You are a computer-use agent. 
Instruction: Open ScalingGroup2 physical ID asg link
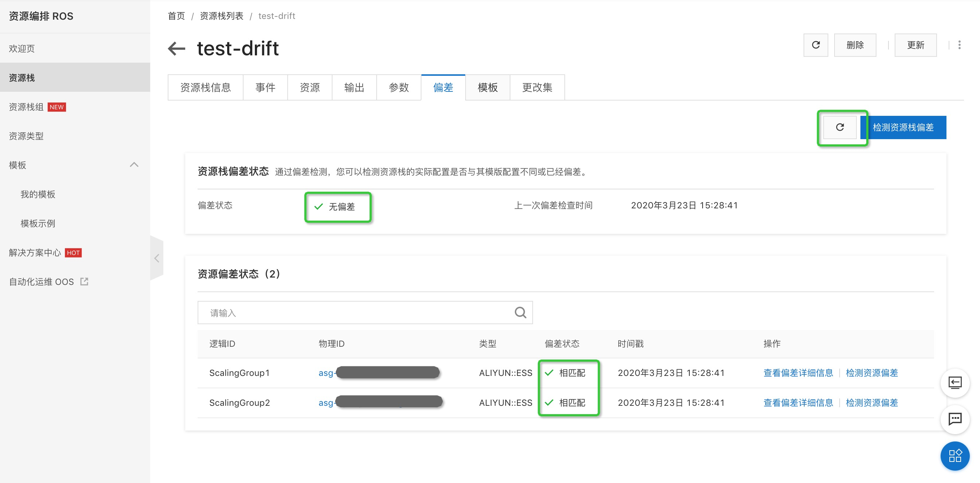(x=380, y=402)
